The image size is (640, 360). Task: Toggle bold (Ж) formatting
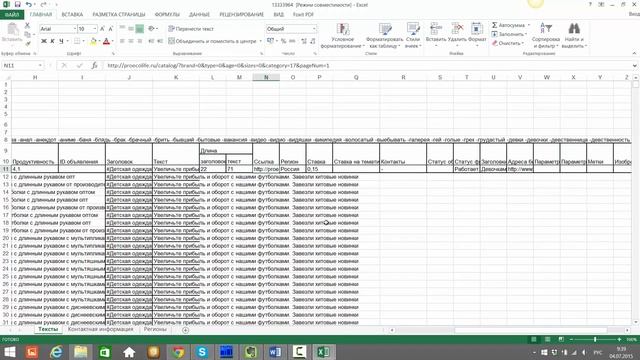(44, 41)
